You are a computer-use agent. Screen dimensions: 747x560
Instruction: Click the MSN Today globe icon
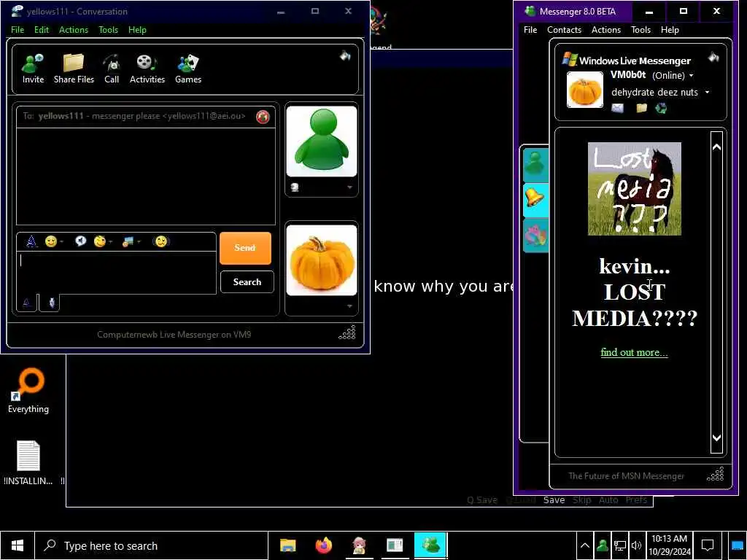tap(661, 108)
